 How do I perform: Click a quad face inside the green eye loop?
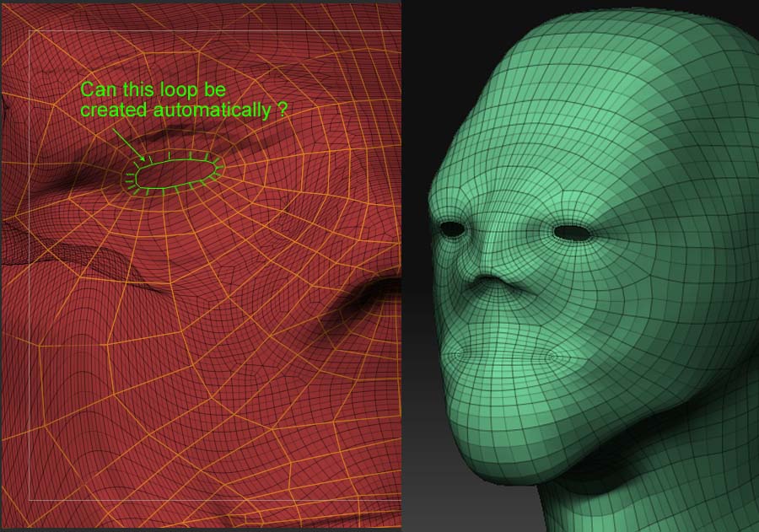tap(175, 173)
